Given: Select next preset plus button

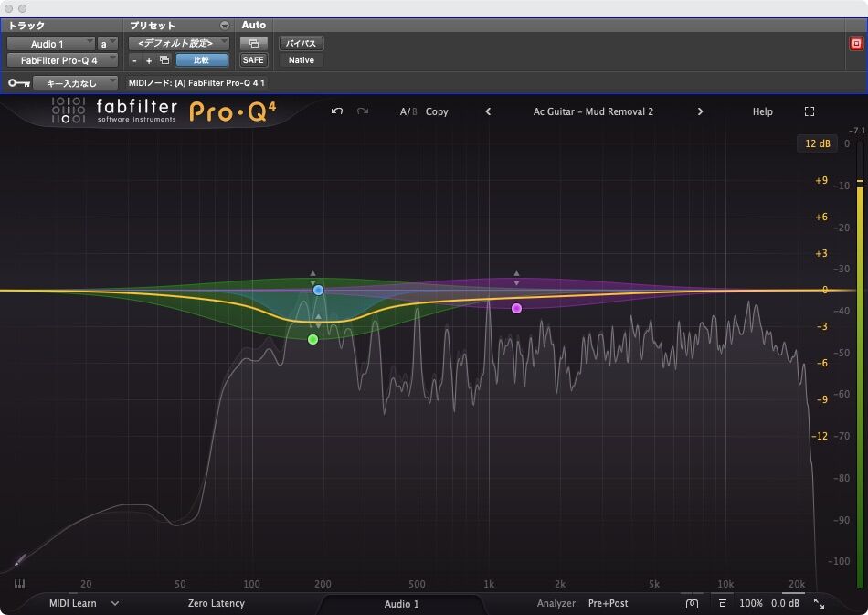Looking at the screenshot, I should click(148, 60).
